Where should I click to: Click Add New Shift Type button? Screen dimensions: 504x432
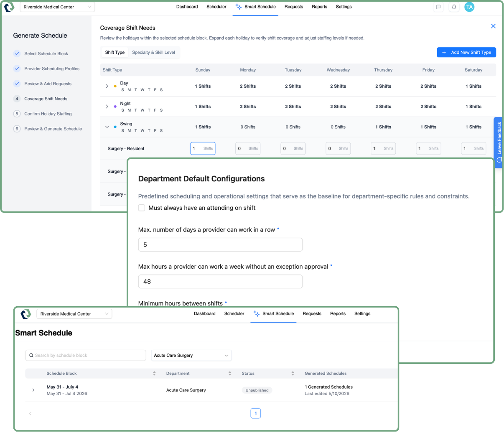(x=466, y=52)
